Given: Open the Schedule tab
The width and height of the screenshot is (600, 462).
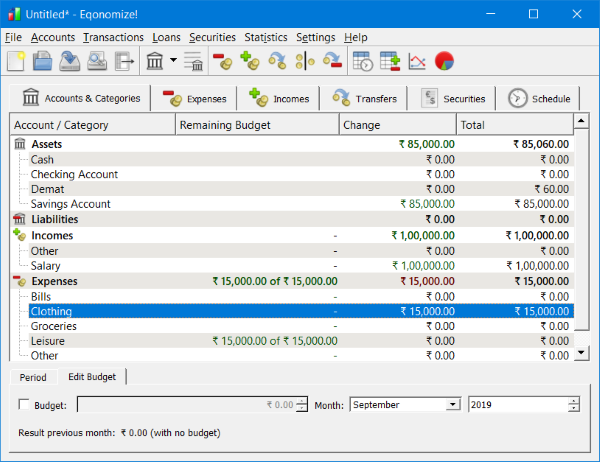Looking at the screenshot, I should click(x=540, y=98).
